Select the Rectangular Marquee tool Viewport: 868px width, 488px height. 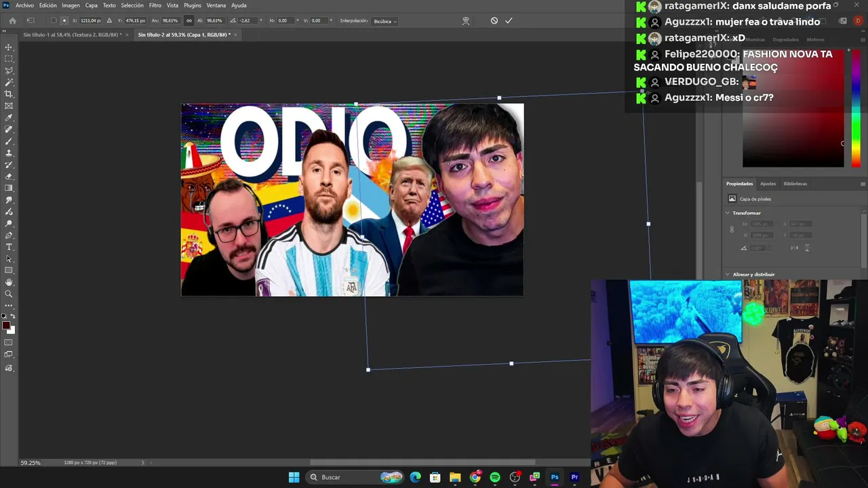tap(9, 59)
